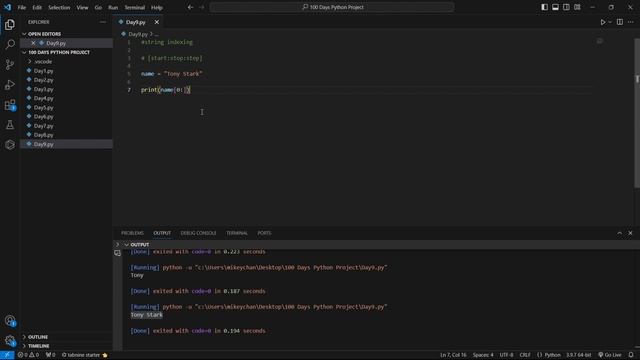Click the ports forwarded status item
The height and width of the screenshot is (360, 640).
(x=51, y=355)
